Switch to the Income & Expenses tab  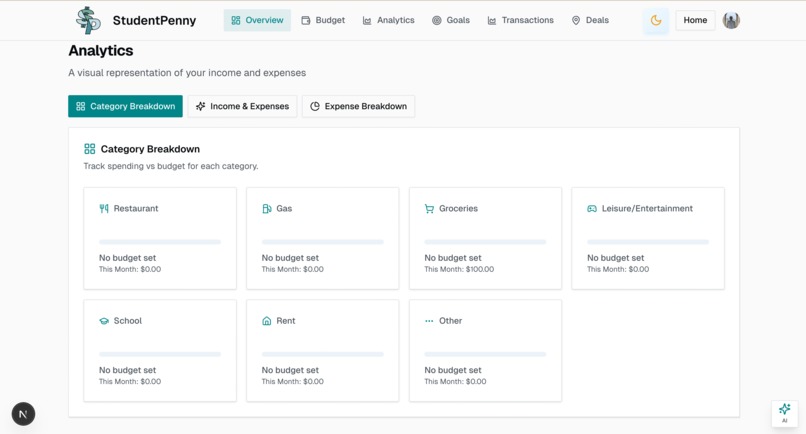(242, 106)
